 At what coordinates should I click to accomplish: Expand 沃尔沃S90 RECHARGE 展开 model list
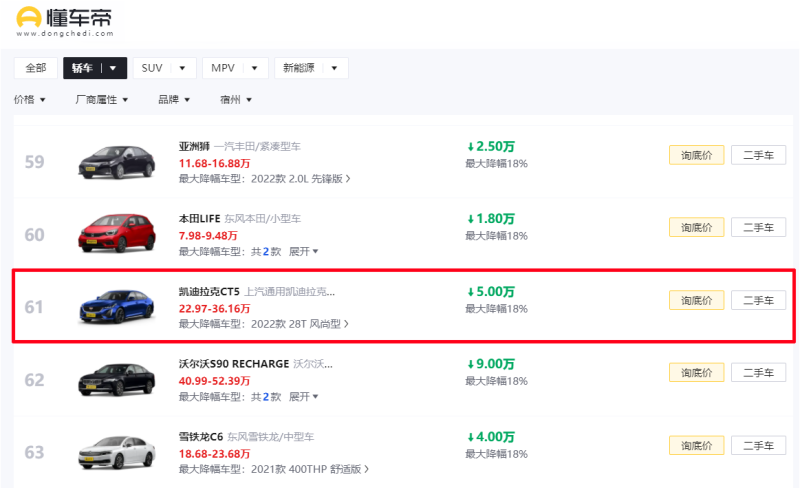click(303, 397)
